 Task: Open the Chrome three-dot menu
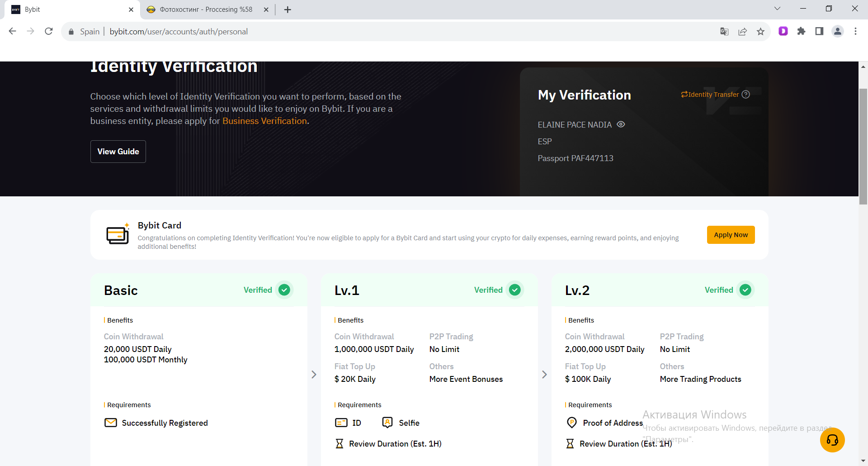click(x=855, y=31)
